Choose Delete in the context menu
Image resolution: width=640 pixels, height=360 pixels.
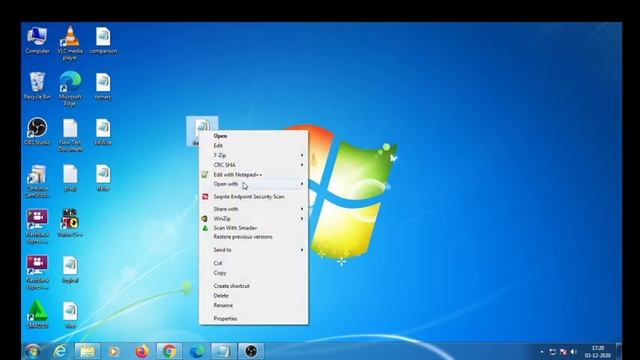pos(253,296)
